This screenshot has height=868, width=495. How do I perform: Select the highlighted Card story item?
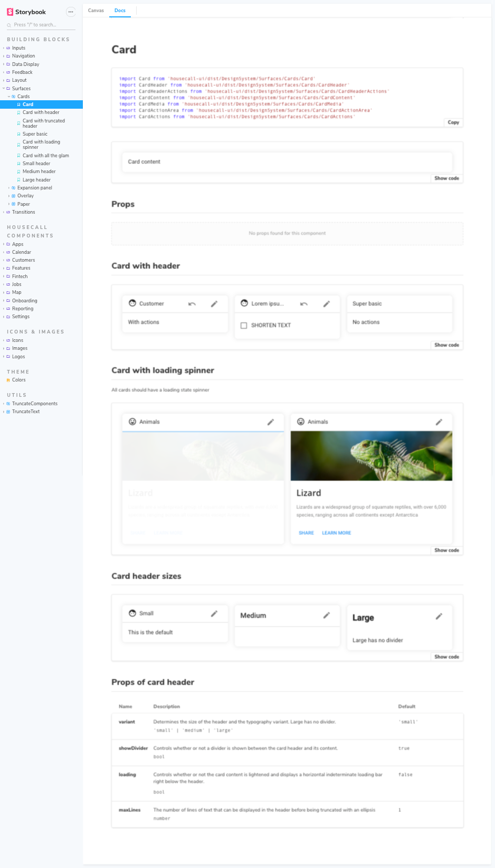[41, 104]
